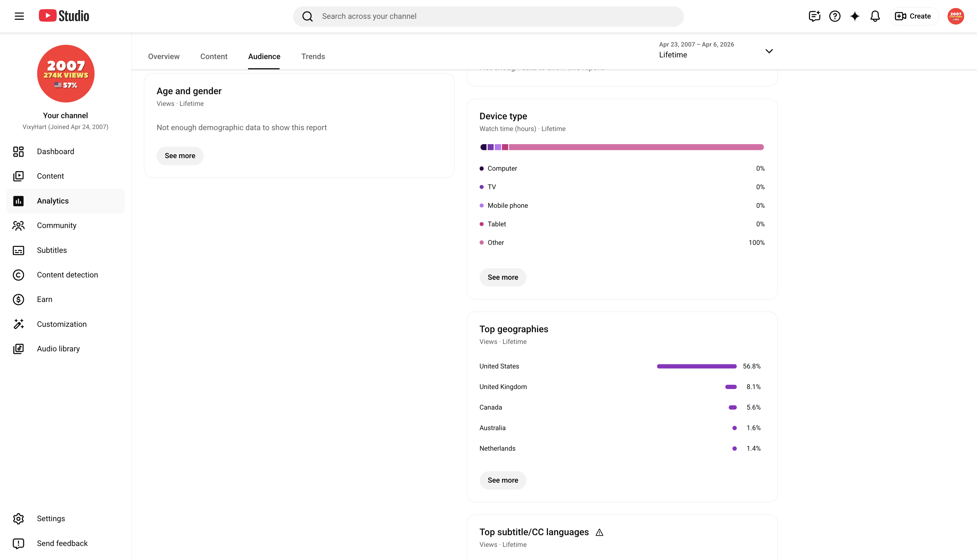Open Audio library from the sidebar
This screenshot has height=560, width=977.
[65, 349]
